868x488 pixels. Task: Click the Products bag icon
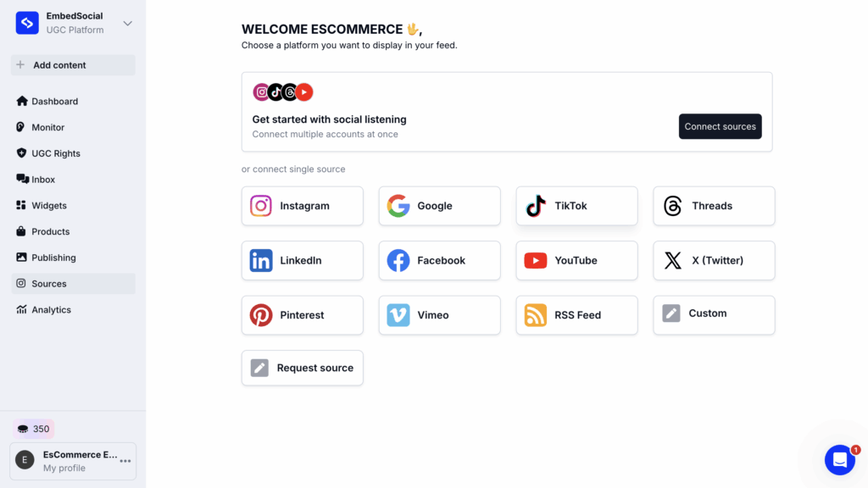point(22,231)
